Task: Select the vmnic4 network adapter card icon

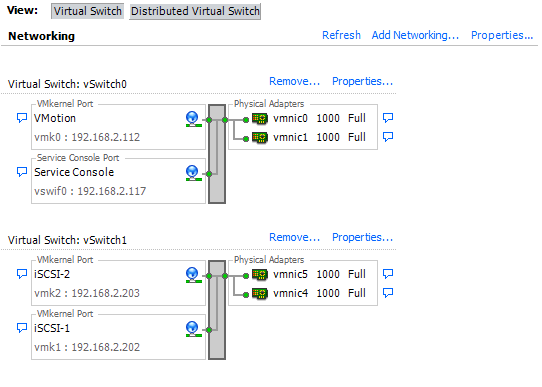Action: click(x=260, y=294)
